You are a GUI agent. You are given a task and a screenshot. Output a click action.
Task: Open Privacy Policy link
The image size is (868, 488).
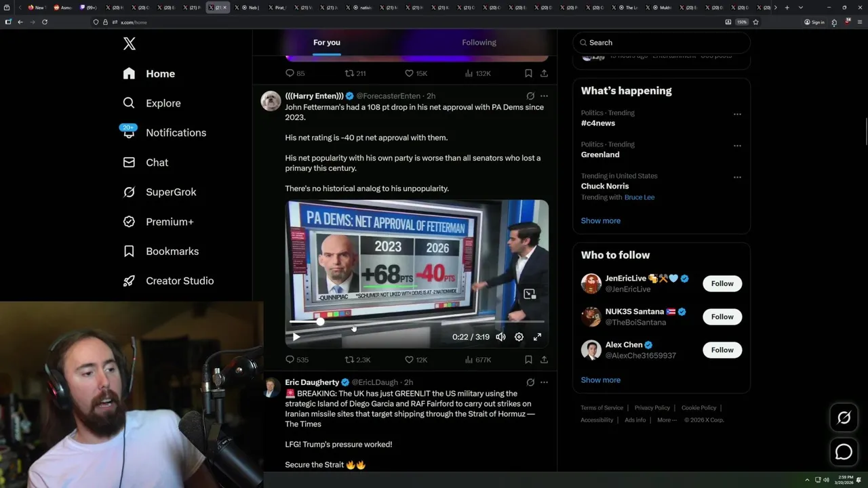point(652,408)
